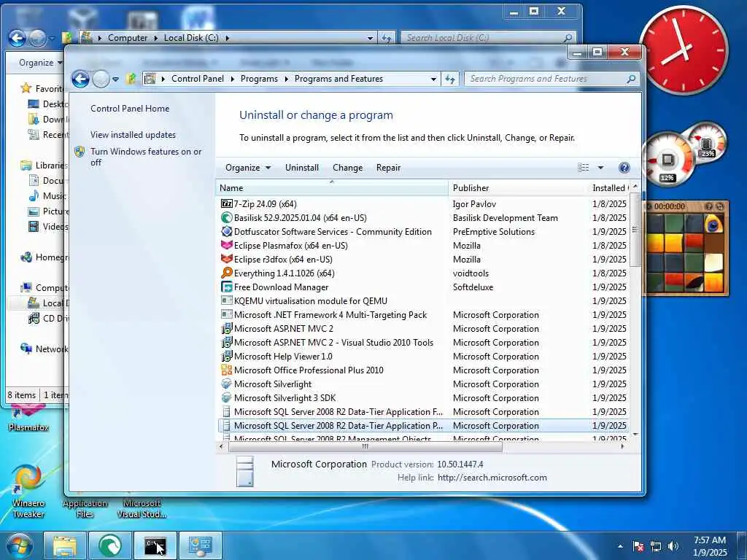The height and width of the screenshot is (560, 747).
Task: Click Uninstall in the toolbar
Action: click(302, 168)
